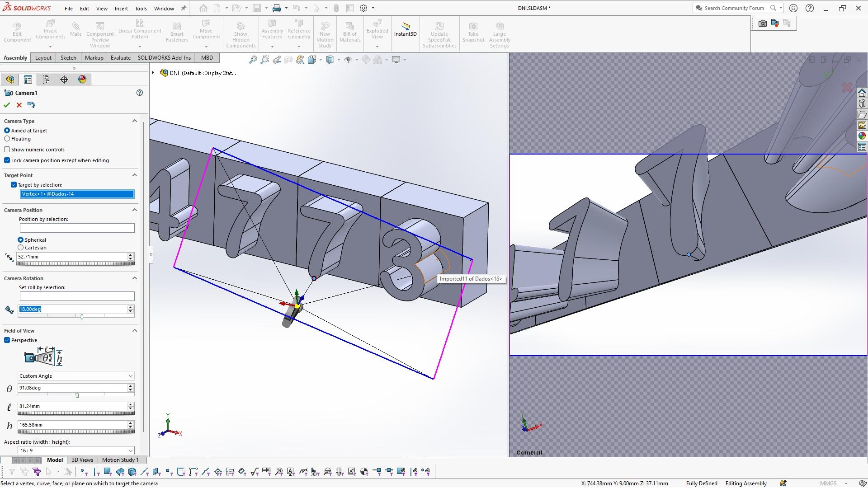Select Floating camera type

click(7, 139)
